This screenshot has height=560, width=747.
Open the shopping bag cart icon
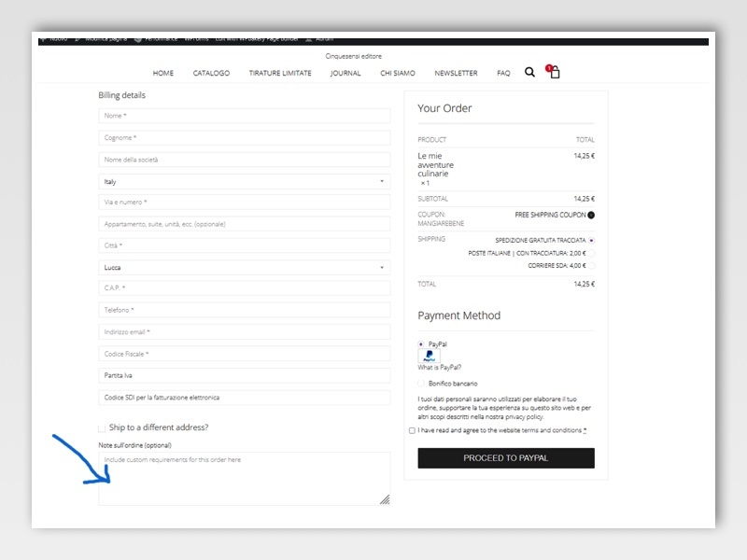555,73
